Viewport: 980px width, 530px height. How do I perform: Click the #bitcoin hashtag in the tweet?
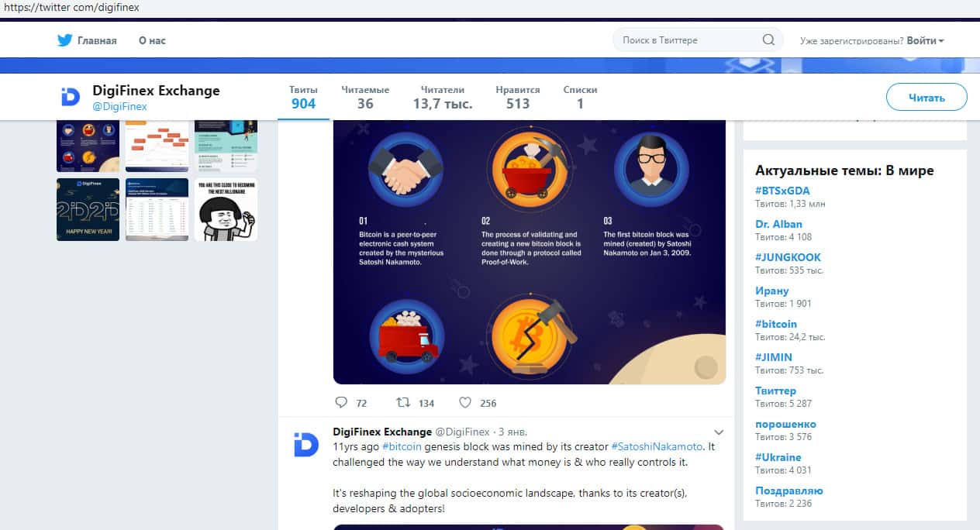point(402,447)
